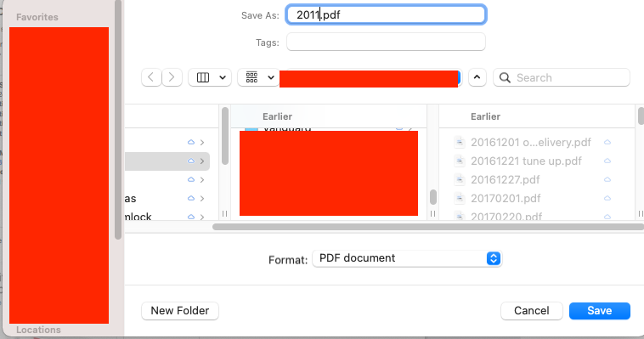Click PDF file icon of 20170201.pdf
Viewport: 644px width, 339px height.
coord(460,199)
